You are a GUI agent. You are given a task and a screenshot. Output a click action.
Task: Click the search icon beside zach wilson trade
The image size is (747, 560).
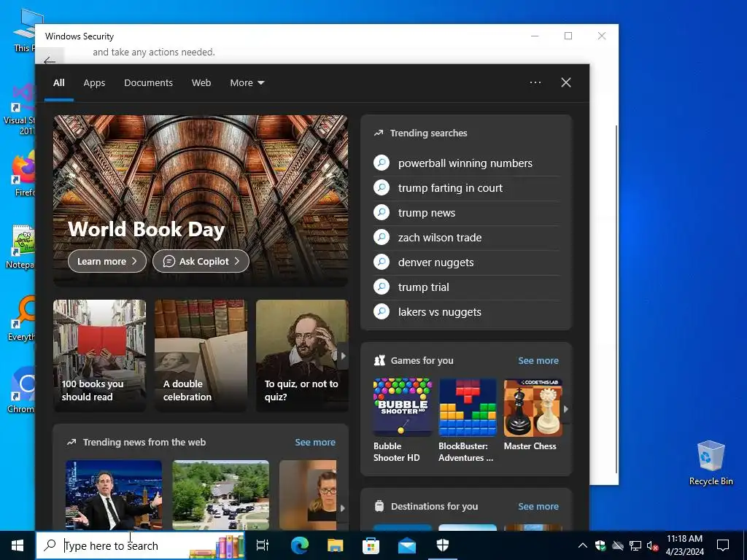coord(382,237)
